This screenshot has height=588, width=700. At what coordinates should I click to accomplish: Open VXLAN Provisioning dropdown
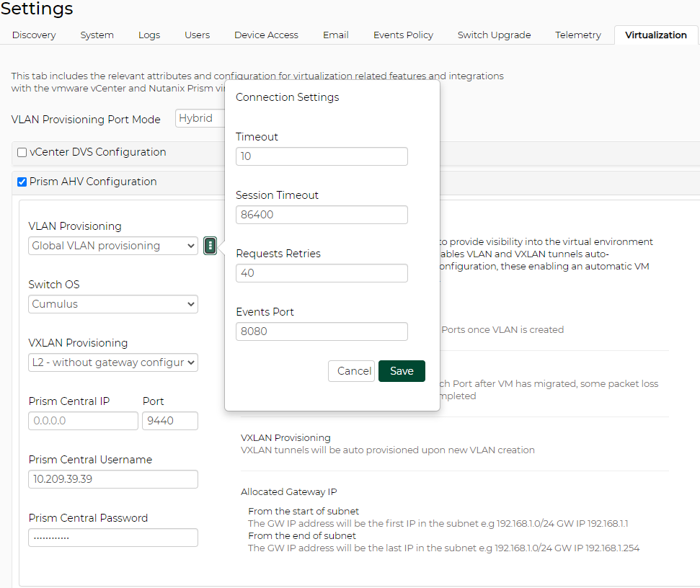pyautogui.click(x=113, y=362)
